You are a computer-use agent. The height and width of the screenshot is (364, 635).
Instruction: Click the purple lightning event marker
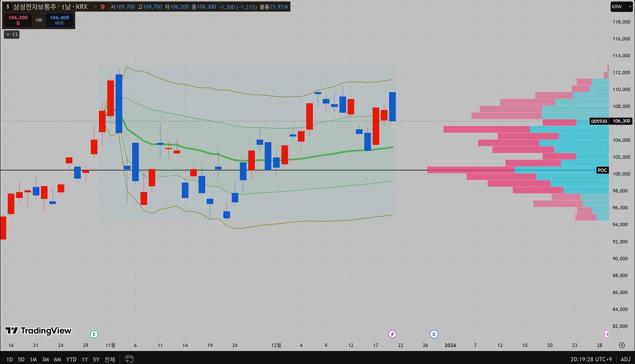pyautogui.click(x=392, y=334)
